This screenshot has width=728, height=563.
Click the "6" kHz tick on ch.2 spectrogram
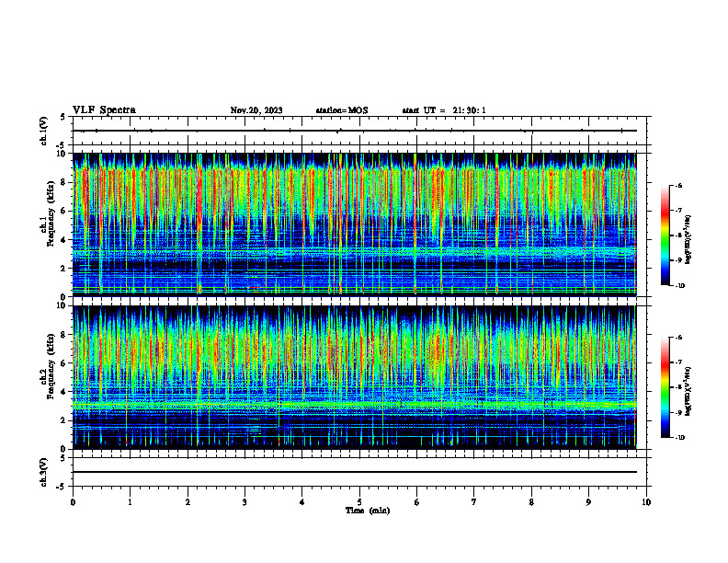[64, 363]
